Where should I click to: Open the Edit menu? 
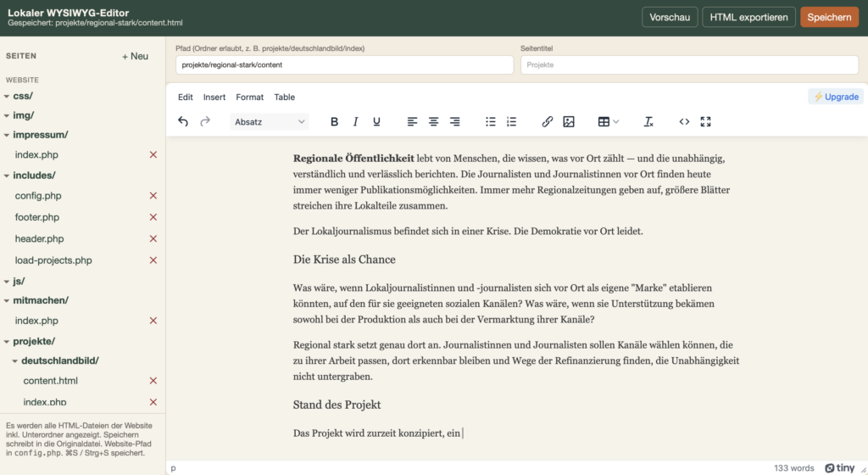186,97
